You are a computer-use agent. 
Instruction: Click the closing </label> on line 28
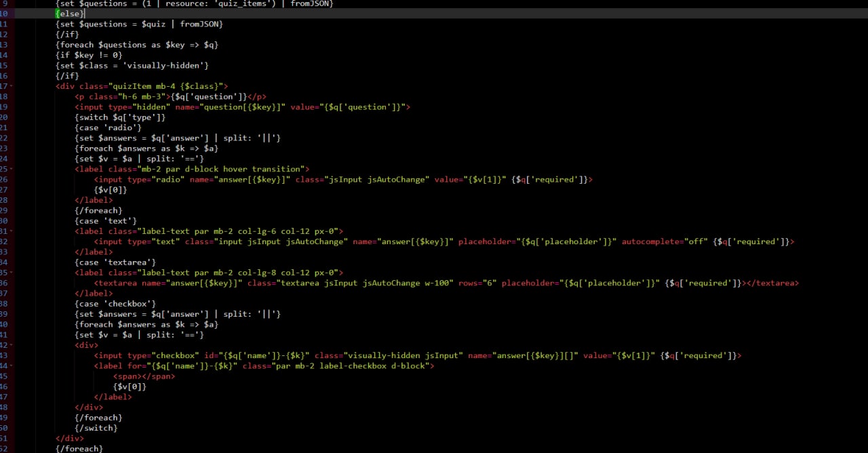click(x=94, y=200)
